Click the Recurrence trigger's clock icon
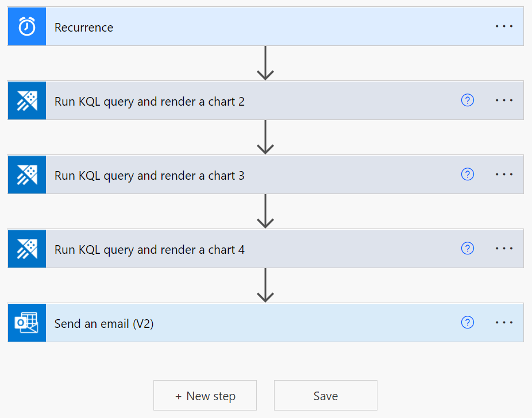Image resolution: width=532 pixels, height=418 pixels. coord(26,26)
